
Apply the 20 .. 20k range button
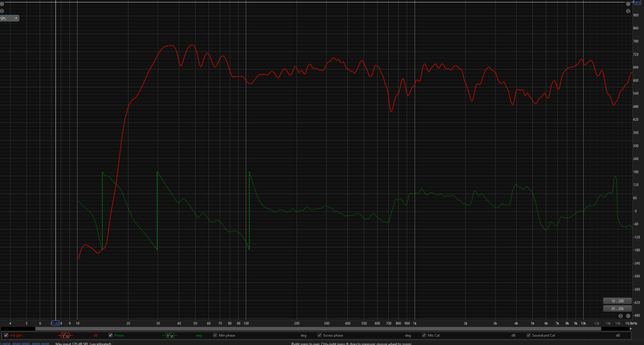[617, 308]
